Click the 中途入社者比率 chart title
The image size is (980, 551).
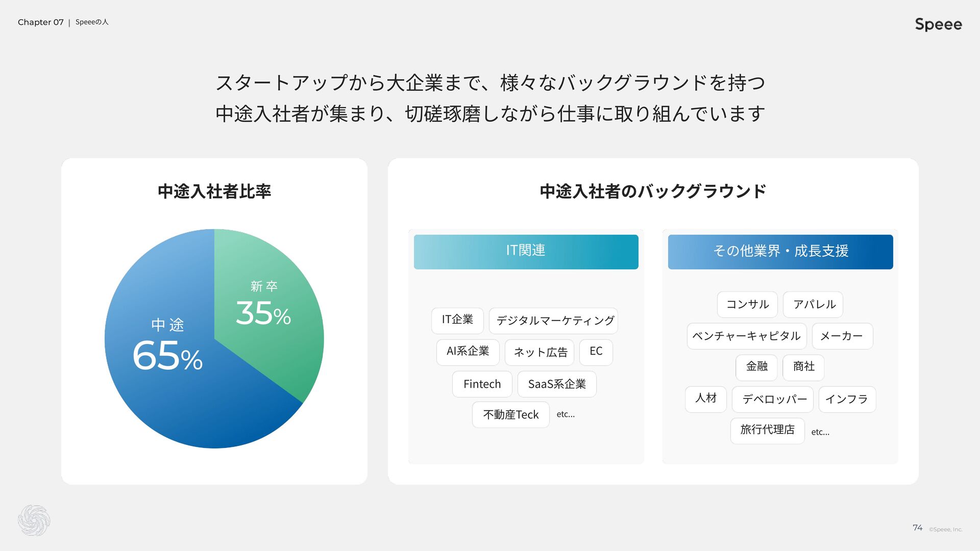click(214, 191)
